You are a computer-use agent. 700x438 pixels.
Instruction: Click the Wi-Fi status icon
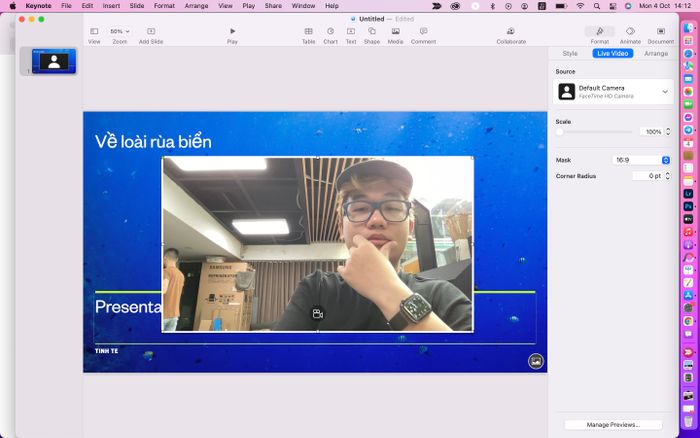pyautogui.click(x=580, y=6)
